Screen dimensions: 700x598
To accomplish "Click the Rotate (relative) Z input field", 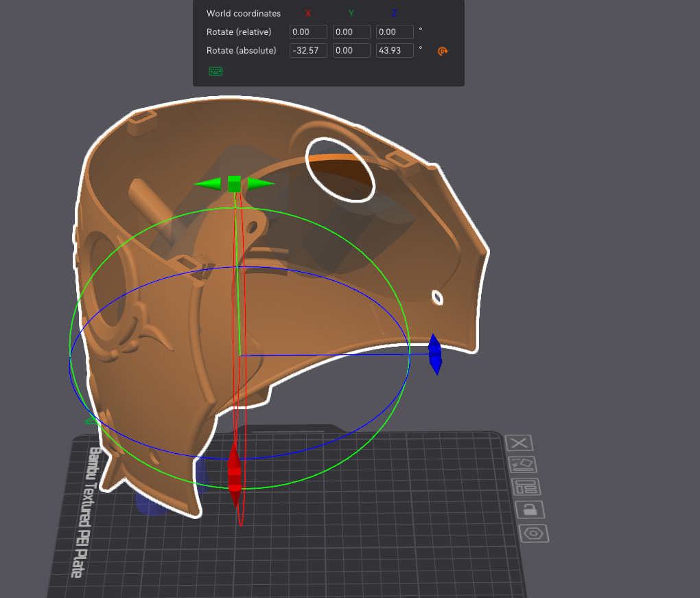I will [395, 32].
